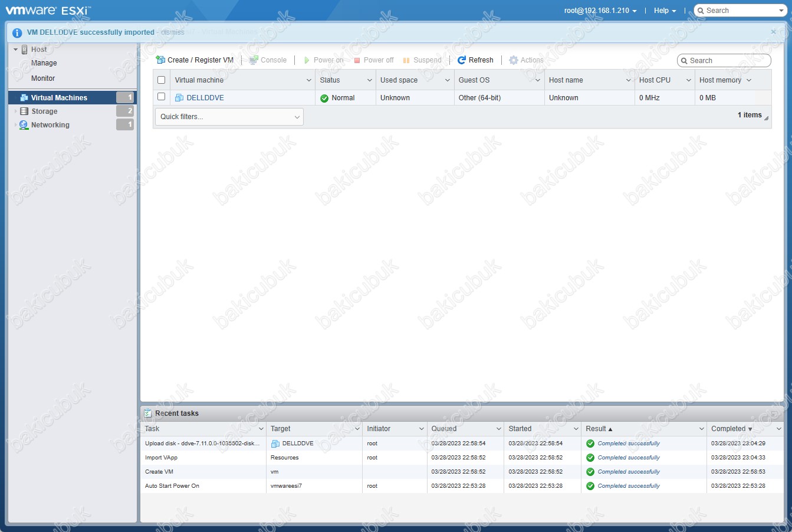Open Completed successfully link for Upload disk

click(x=629, y=444)
